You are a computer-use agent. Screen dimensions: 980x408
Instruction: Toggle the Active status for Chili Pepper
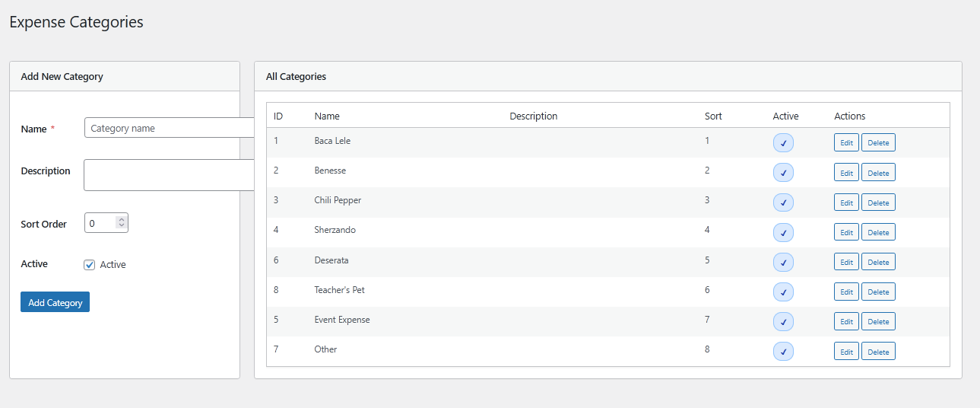tap(782, 202)
